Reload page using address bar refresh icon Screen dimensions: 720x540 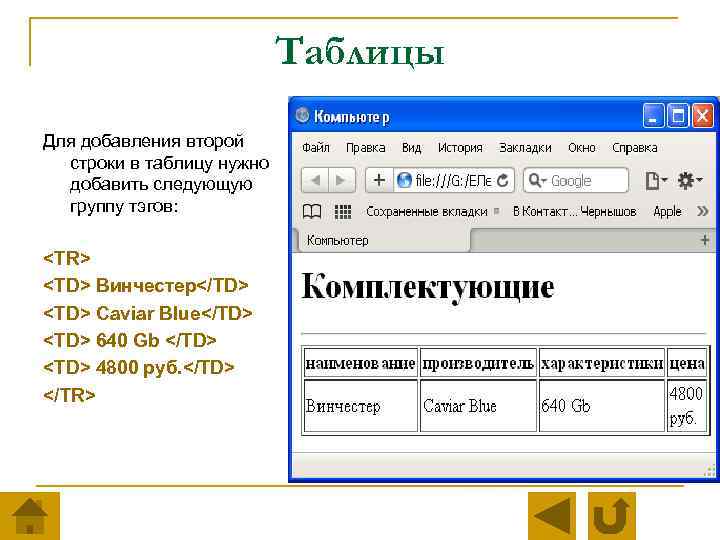click(x=503, y=180)
